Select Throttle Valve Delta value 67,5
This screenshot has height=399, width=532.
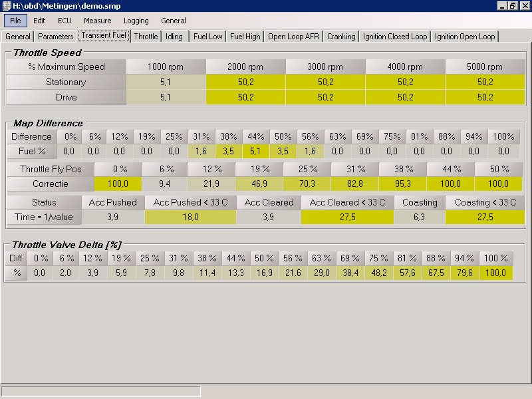436,273
